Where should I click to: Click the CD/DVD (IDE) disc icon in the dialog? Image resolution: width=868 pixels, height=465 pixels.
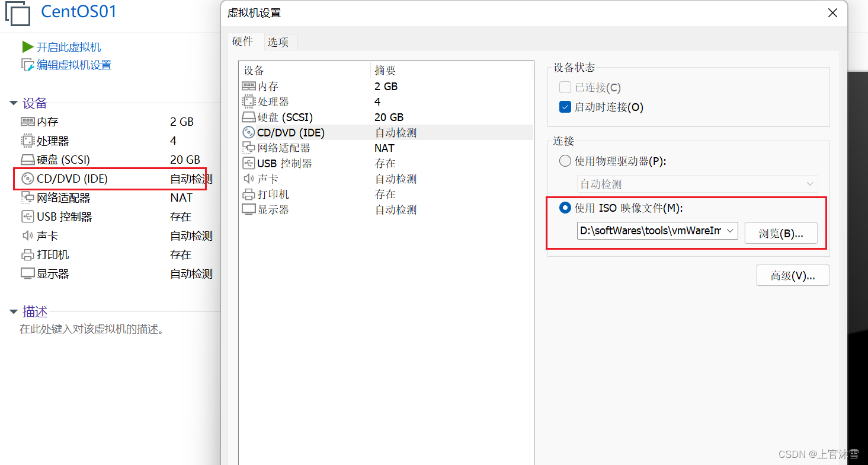click(249, 132)
